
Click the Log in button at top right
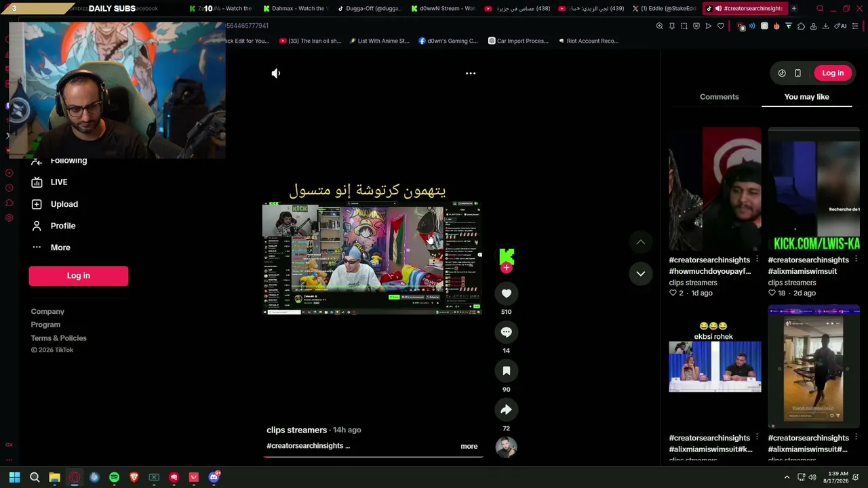833,73
